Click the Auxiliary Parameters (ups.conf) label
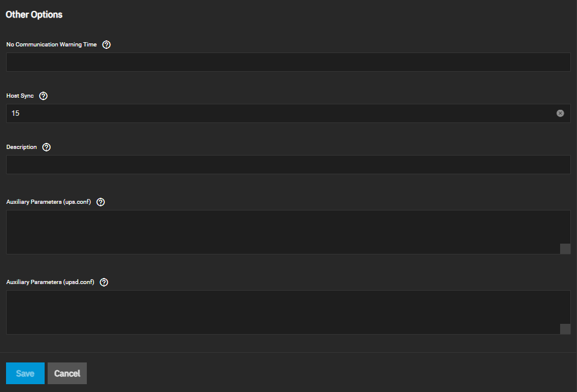The width and height of the screenshot is (577, 392). [48, 202]
